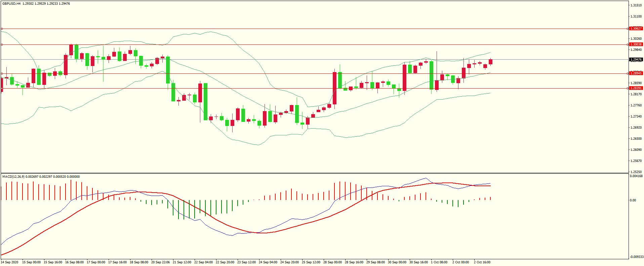
Task: Click the divider between price chart and MACD
Action: (314, 173)
